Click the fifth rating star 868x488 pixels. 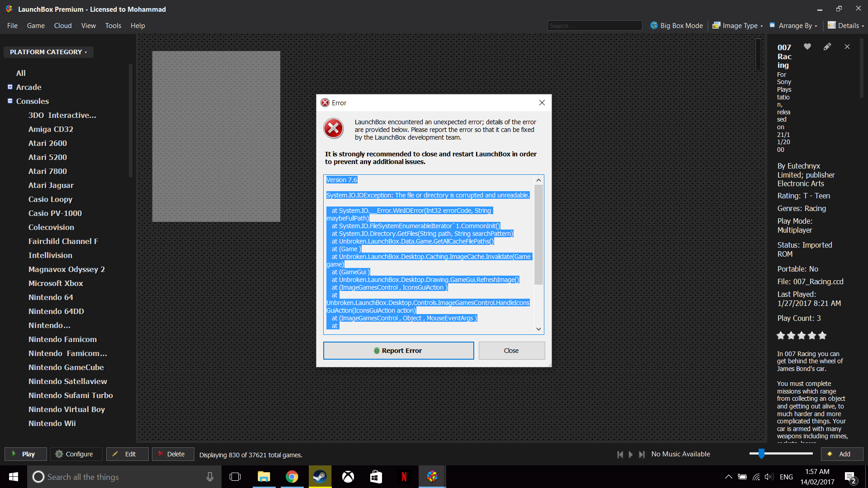click(822, 335)
